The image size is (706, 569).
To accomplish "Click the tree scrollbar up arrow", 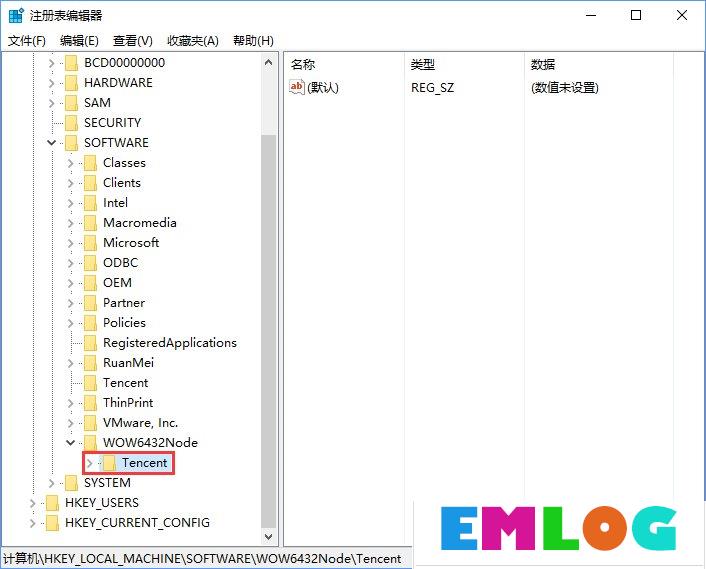I will (268, 62).
